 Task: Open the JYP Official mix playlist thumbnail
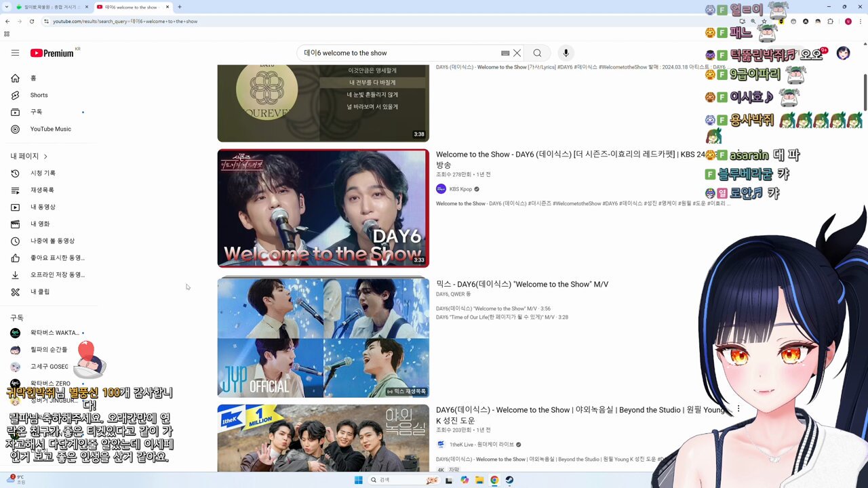[x=323, y=338]
